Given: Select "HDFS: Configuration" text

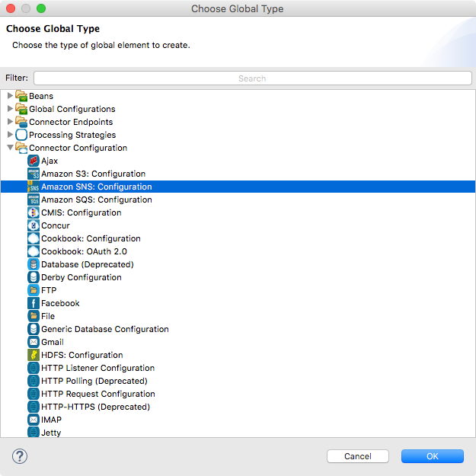Looking at the screenshot, I should pyautogui.click(x=82, y=355).
